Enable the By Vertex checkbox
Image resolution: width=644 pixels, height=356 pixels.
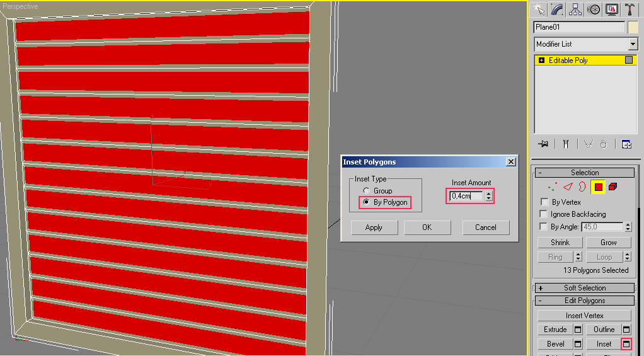pos(544,202)
